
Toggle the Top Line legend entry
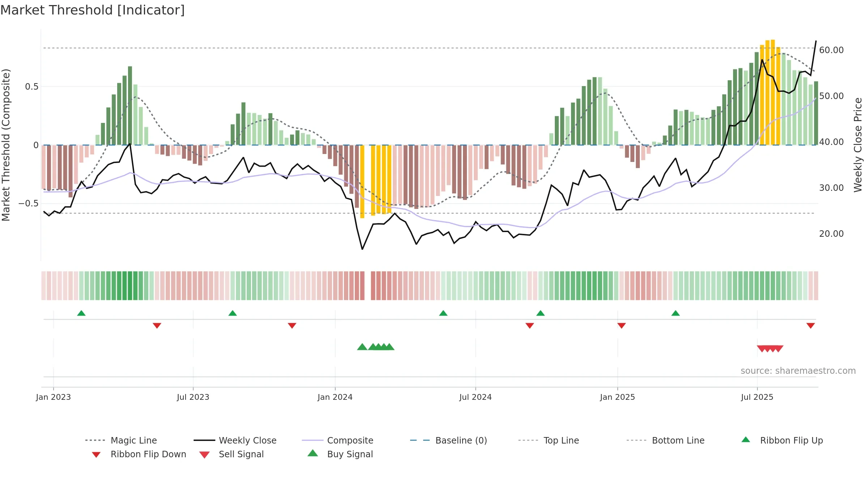pyautogui.click(x=549, y=440)
